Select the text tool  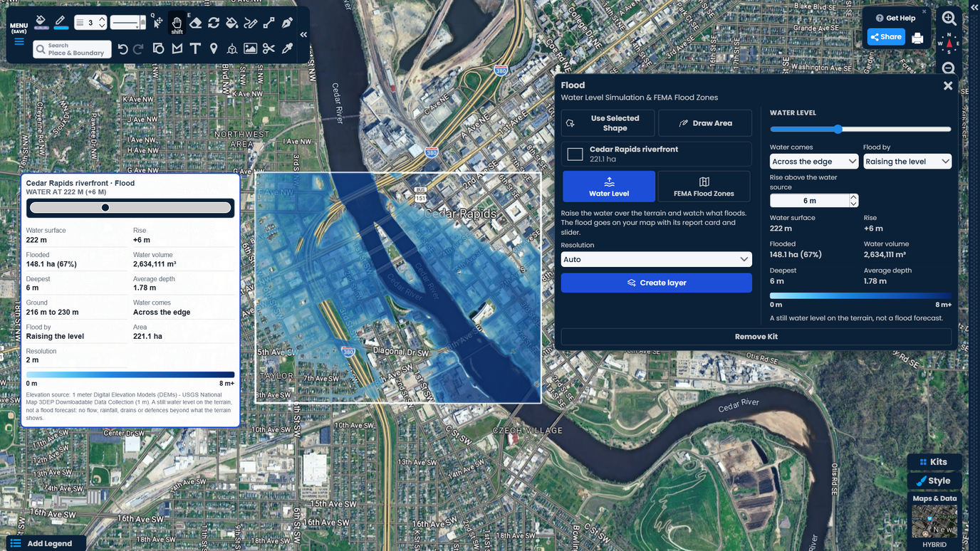pyautogui.click(x=195, y=48)
